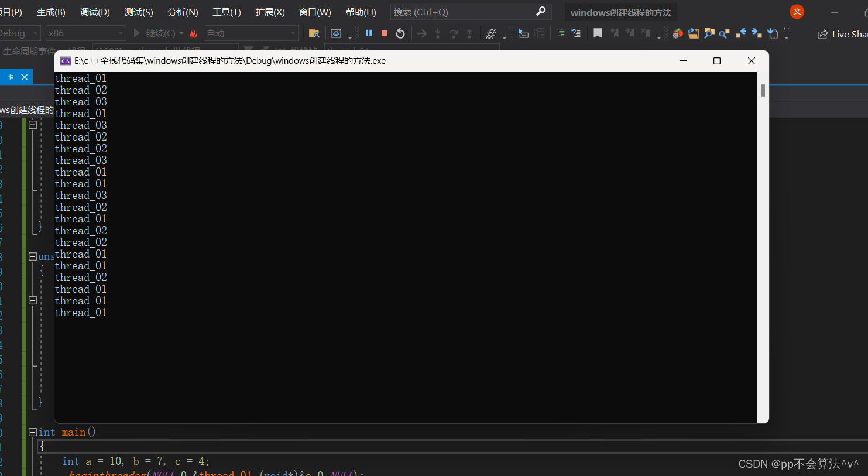
Task: Click the blue left-arrow icon right of the magnifier-with-box icon
Action: 741,33
